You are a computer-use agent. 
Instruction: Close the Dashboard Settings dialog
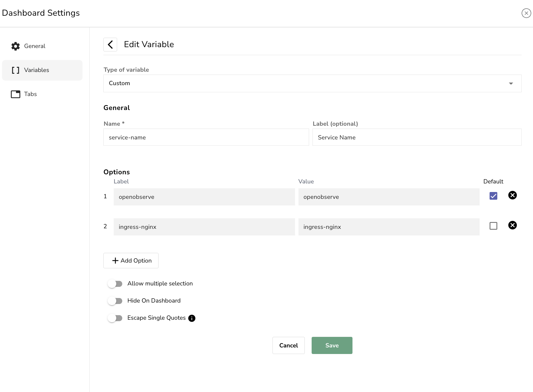click(526, 13)
